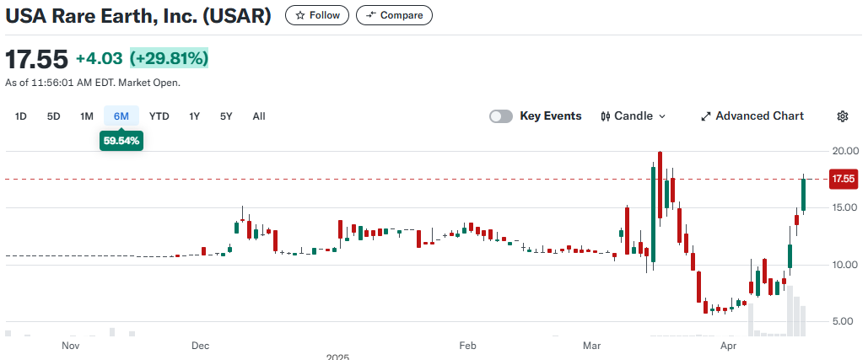Select All time range
Image resolution: width=868 pixels, height=360 pixels.
pos(259,116)
